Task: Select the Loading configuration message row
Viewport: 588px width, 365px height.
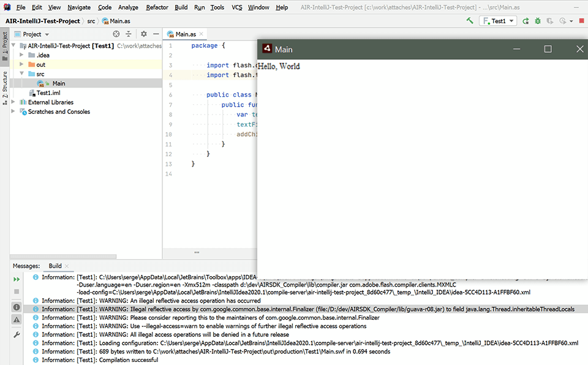Action: click(306, 343)
